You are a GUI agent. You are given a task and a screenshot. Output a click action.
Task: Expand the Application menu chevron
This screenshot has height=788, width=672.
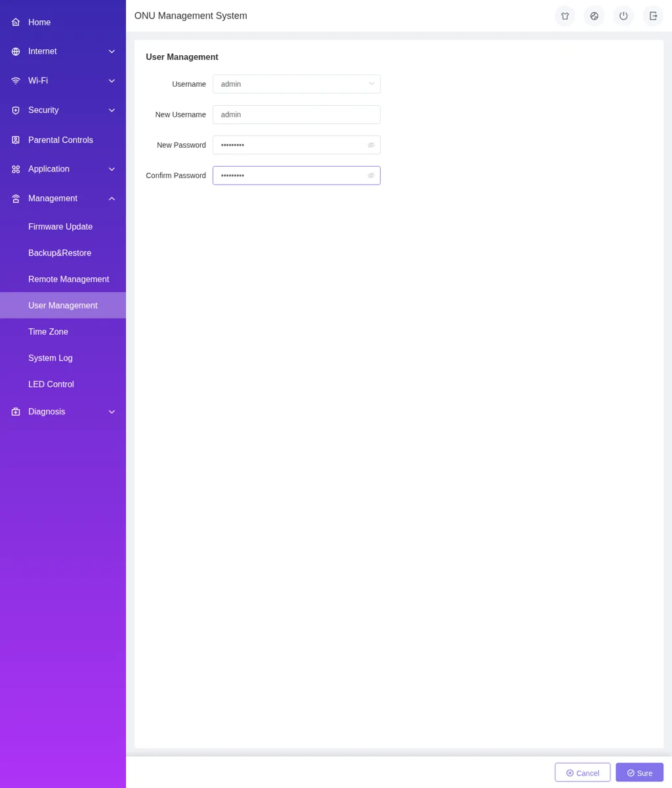112,169
